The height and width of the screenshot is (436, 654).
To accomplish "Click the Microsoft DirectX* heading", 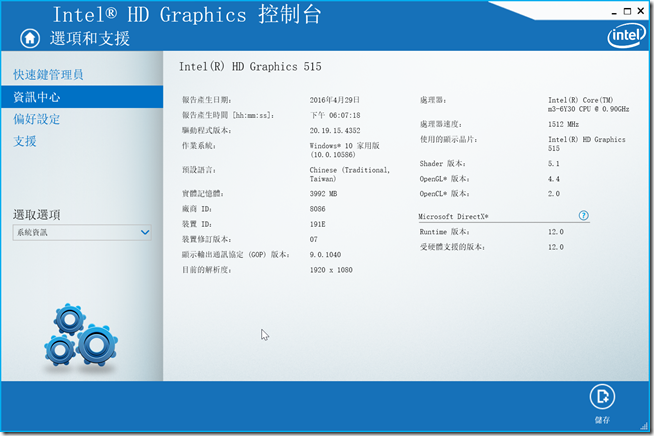I will [x=453, y=217].
